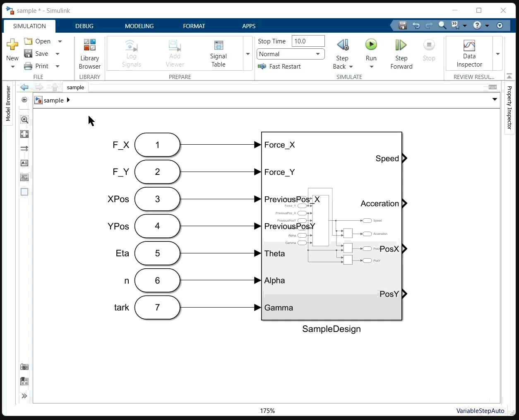This screenshot has height=420, width=519.
Task: Click the back navigation arrow in canvas toolbar
Action: pos(24,87)
